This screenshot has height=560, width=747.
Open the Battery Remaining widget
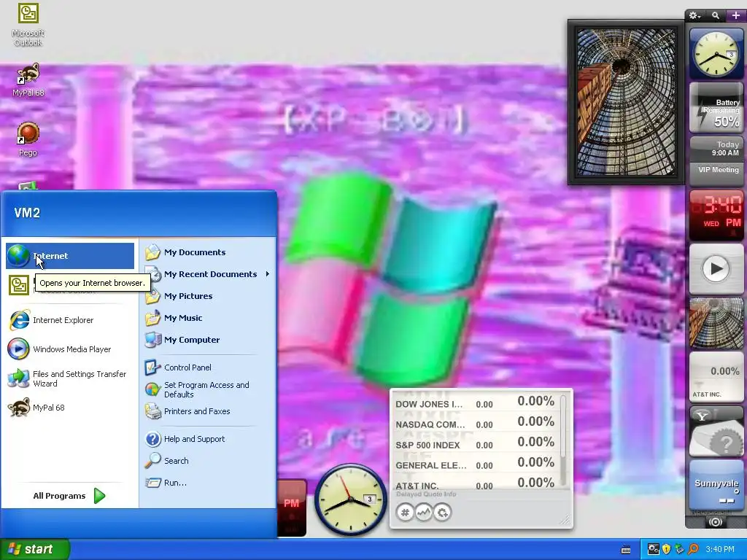(716, 108)
